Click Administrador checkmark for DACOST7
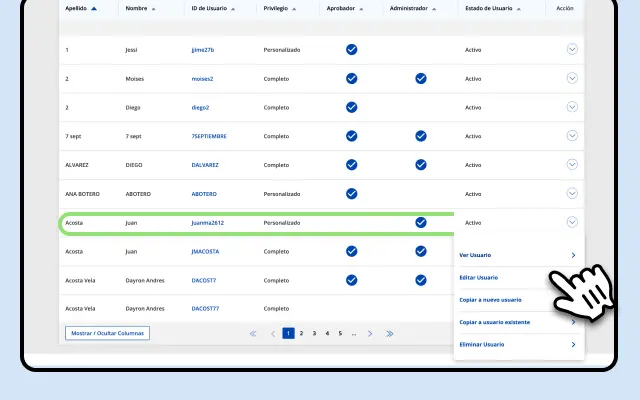The width and height of the screenshot is (640, 400). click(421, 280)
